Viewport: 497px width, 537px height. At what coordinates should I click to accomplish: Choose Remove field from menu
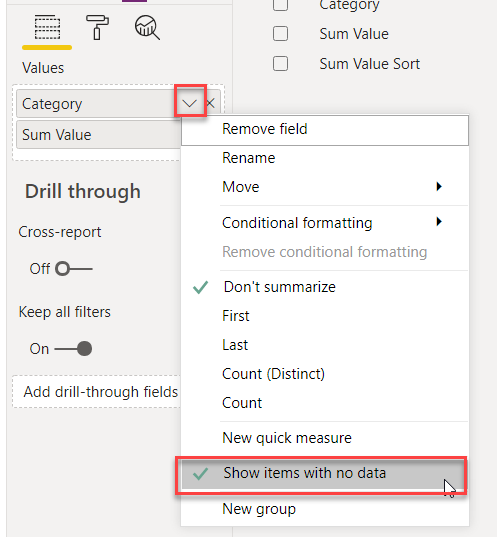pyautogui.click(x=325, y=129)
